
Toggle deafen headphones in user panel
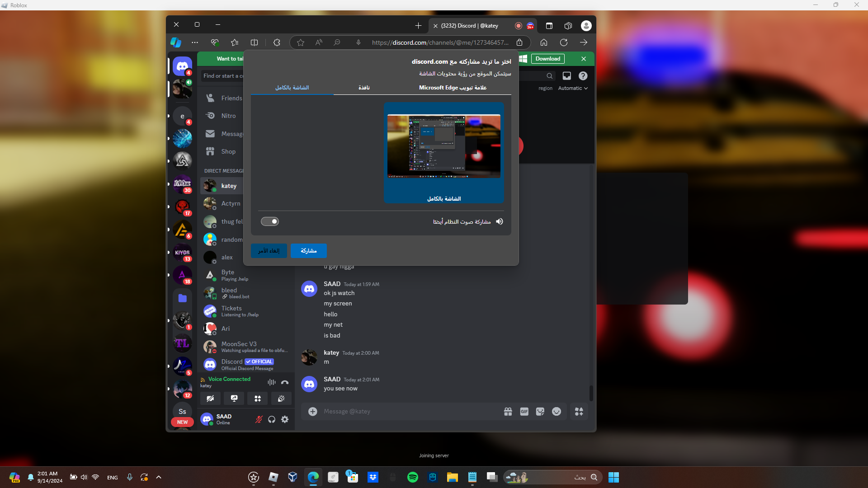click(x=272, y=419)
